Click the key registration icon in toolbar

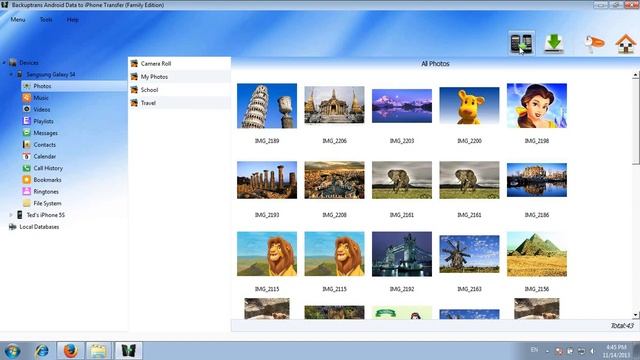point(593,43)
